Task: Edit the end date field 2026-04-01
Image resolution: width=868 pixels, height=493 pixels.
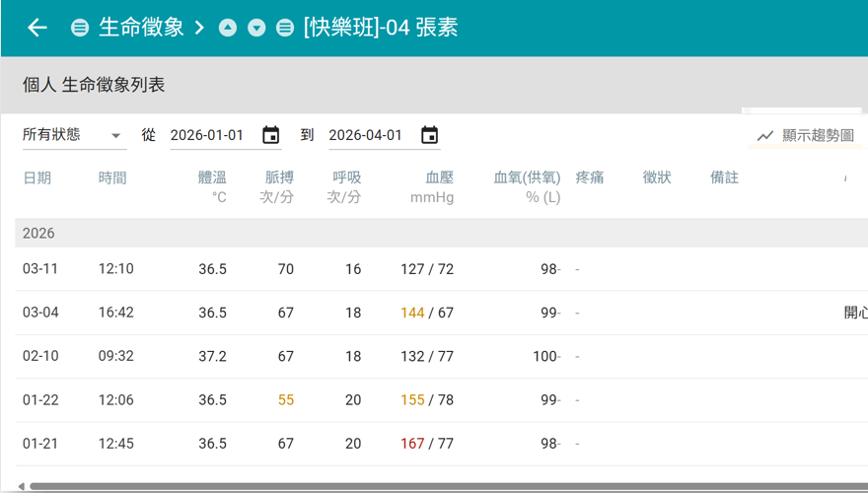Action: pyautogui.click(x=365, y=135)
